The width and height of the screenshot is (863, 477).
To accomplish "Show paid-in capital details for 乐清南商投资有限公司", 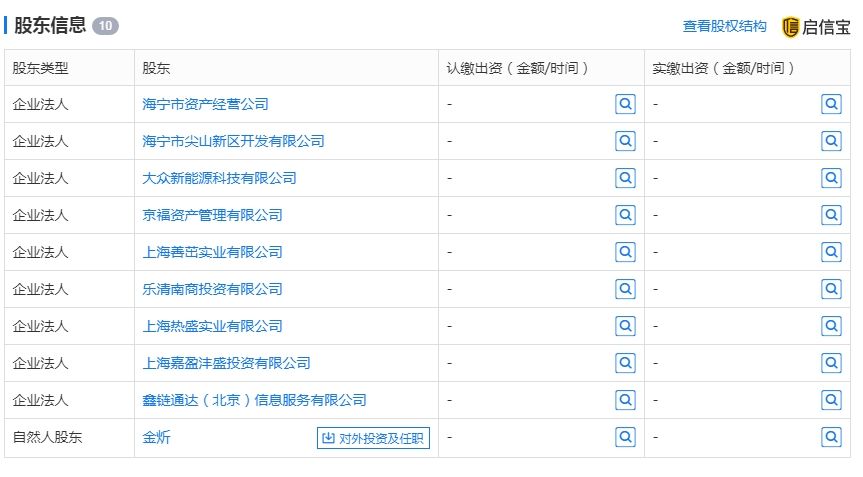I will click(x=831, y=289).
